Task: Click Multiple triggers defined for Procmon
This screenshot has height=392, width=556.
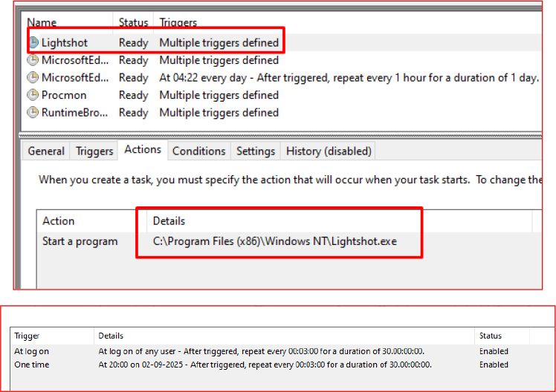Action: pyautogui.click(x=219, y=95)
